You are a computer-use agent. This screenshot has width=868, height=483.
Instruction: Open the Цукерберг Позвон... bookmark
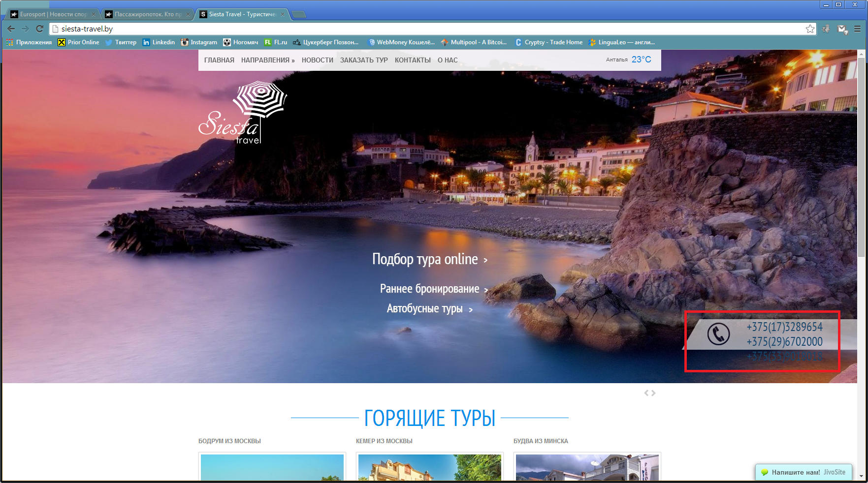[x=326, y=42]
